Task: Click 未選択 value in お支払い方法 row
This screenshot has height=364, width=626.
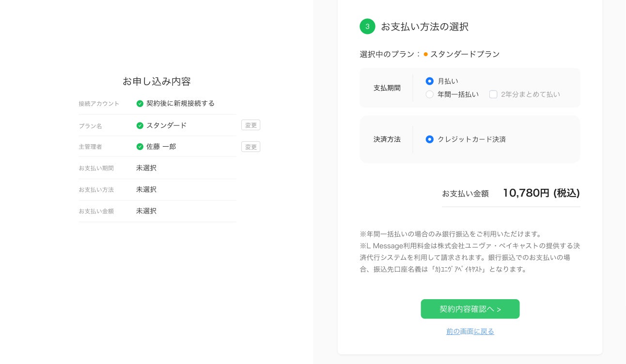Action: pyautogui.click(x=146, y=189)
